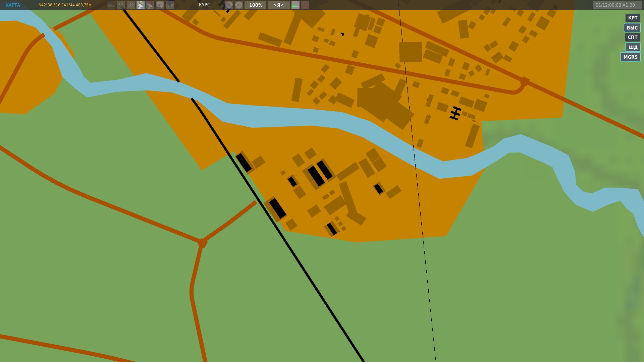Zoom in with the plus icon
The height and width of the screenshot is (362, 644).
tap(229, 5)
